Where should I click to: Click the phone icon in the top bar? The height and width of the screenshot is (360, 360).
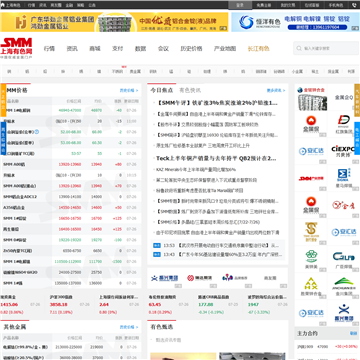point(354,5)
